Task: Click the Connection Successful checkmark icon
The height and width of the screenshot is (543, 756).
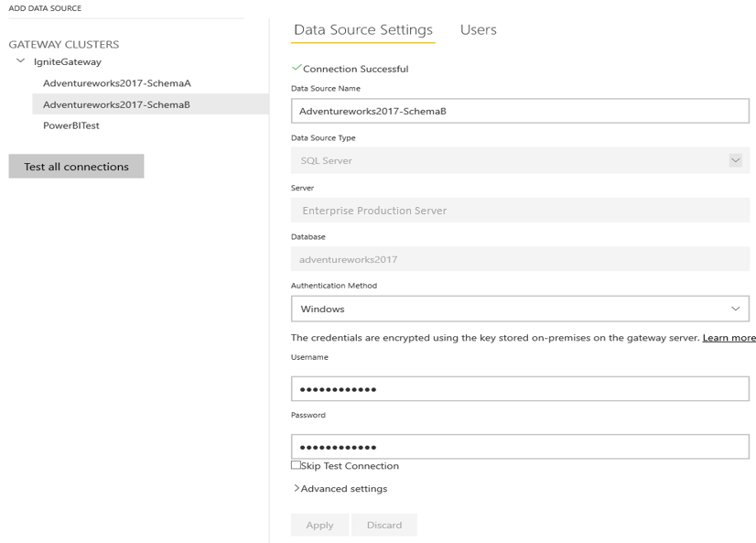Action: coord(297,68)
